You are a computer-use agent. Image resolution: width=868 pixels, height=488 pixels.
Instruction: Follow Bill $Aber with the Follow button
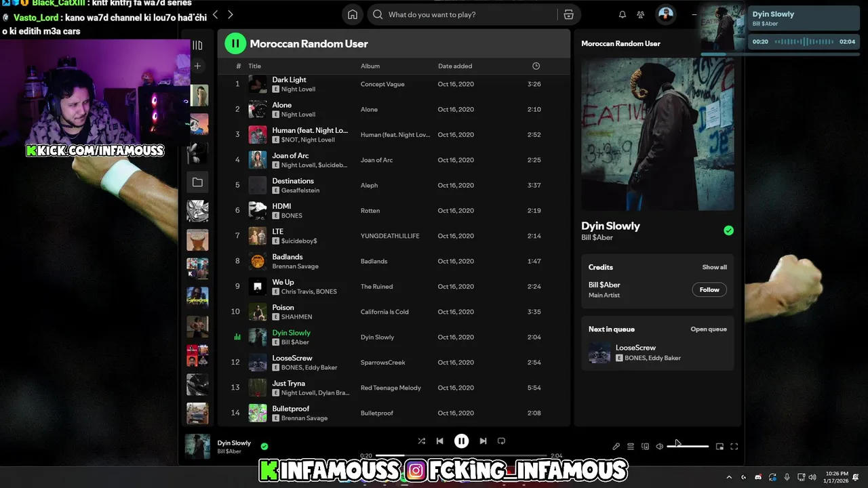coord(709,289)
